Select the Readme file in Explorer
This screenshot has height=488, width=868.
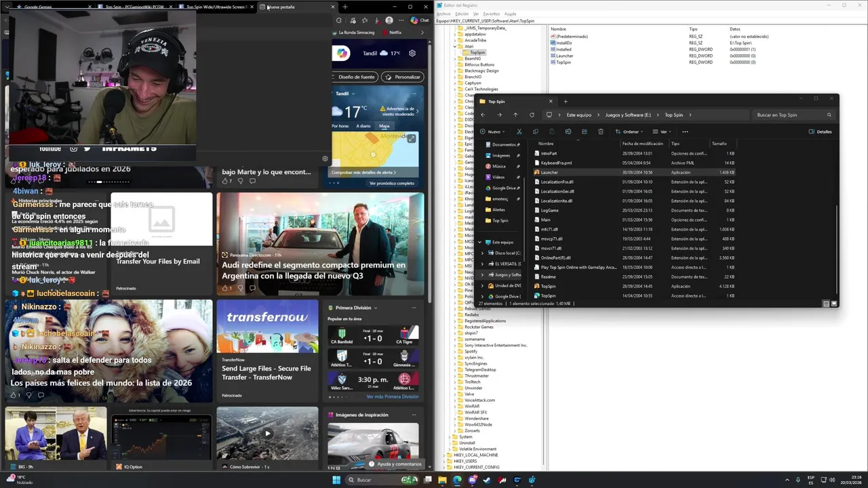(634, 277)
